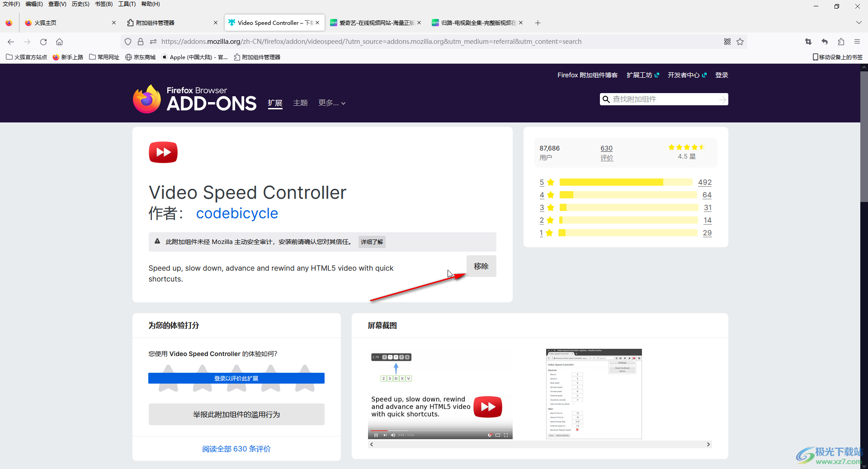Open the 书签(B) menu

pyautogui.click(x=104, y=4)
